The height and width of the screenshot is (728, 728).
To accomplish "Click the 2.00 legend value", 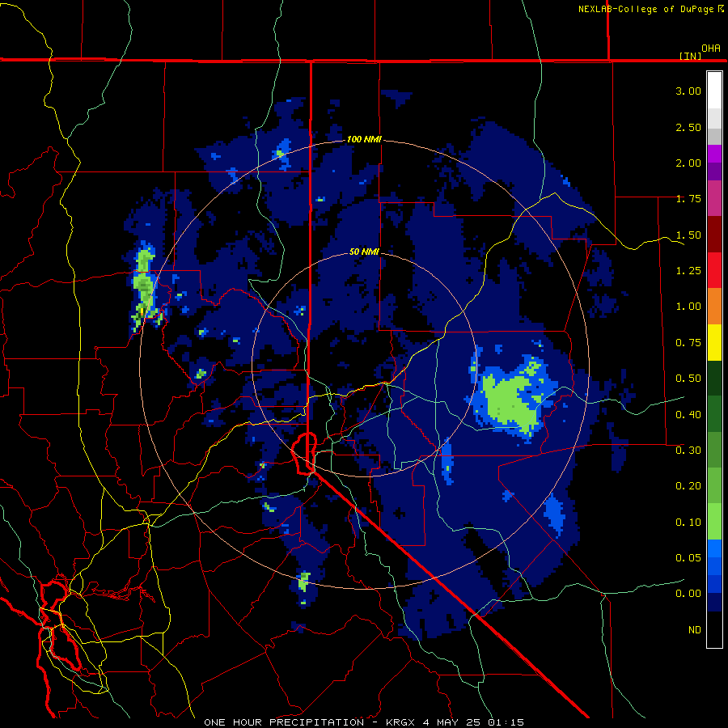I will coord(688,163).
